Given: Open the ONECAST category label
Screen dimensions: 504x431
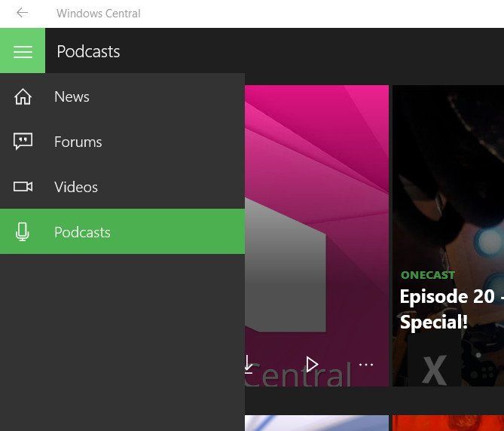Looking at the screenshot, I should tap(427, 275).
